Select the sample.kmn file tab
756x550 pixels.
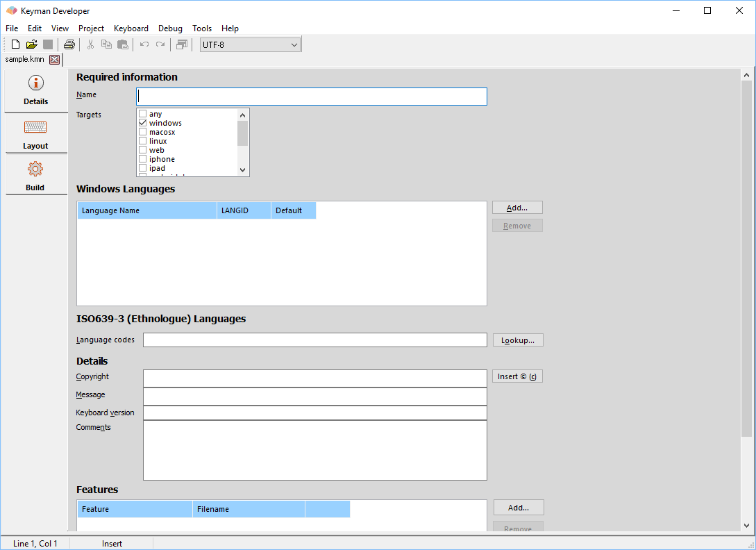[x=24, y=59]
